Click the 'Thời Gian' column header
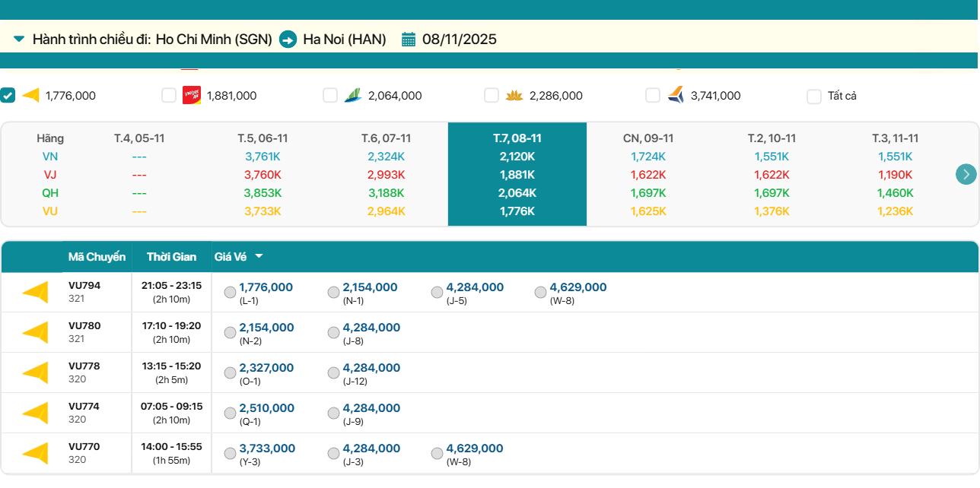Image resolution: width=980 pixels, height=488 pixels. coord(171,257)
